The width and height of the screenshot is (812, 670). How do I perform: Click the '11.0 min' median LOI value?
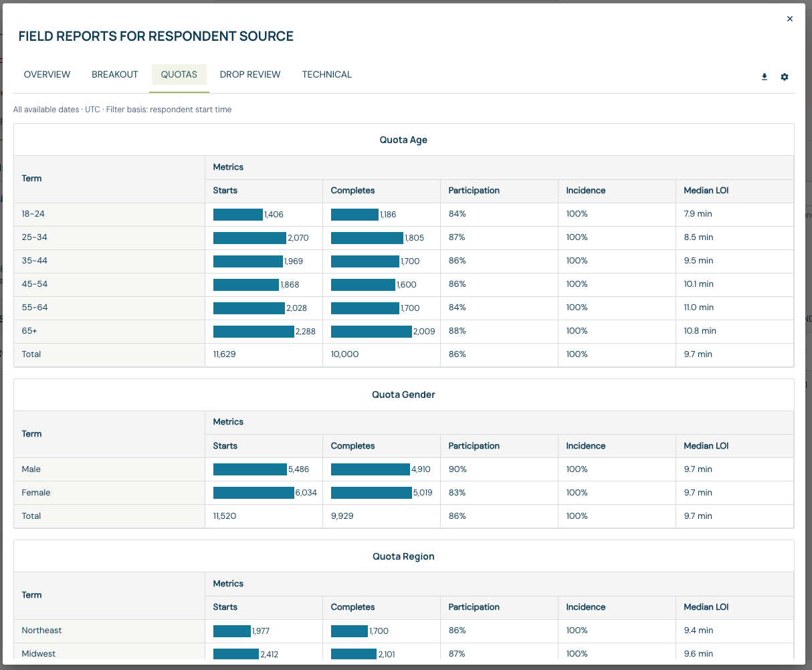pos(699,308)
